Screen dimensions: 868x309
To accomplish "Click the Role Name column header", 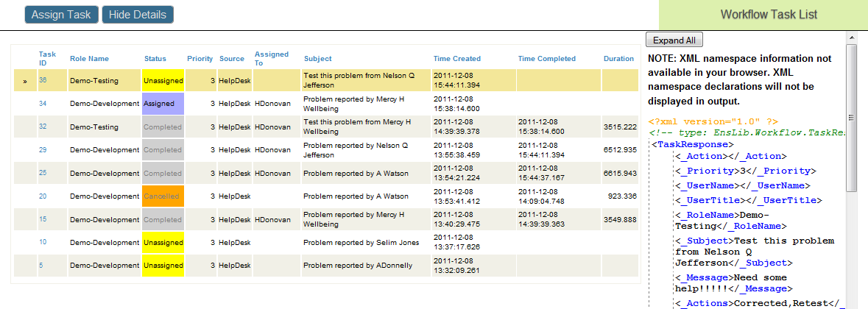I will [x=89, y=59].
